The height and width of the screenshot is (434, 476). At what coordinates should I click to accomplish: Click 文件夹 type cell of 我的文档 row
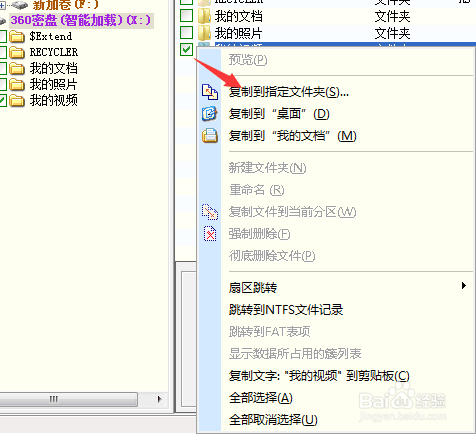392,16
